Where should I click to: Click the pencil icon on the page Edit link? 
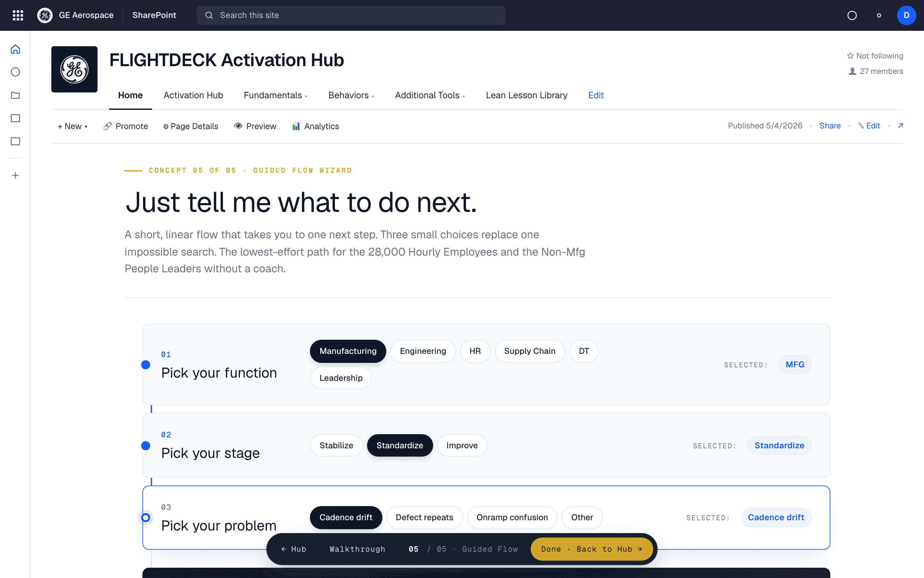[x=861, y=126]
